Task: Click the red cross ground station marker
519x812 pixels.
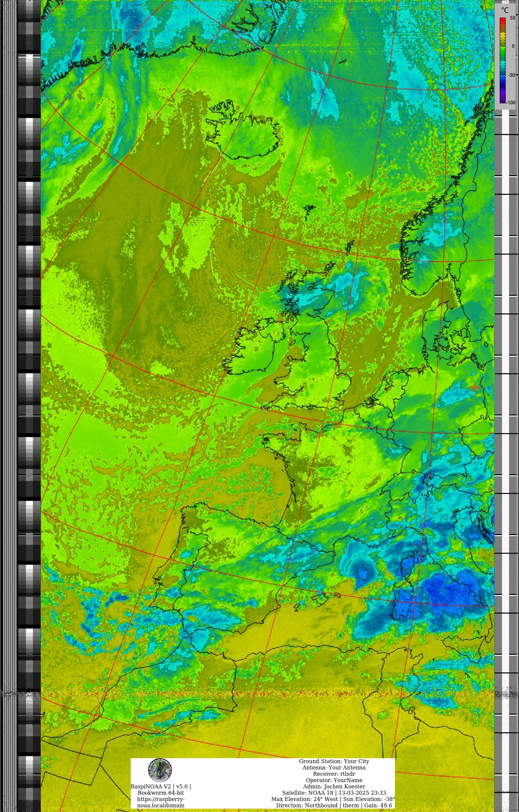Action: [474, 388]
